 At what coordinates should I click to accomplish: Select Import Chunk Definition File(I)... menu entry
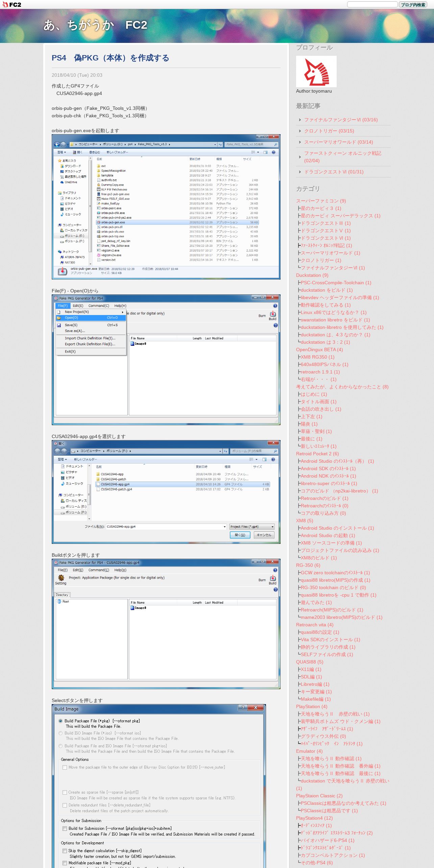[x=90, y=338]
